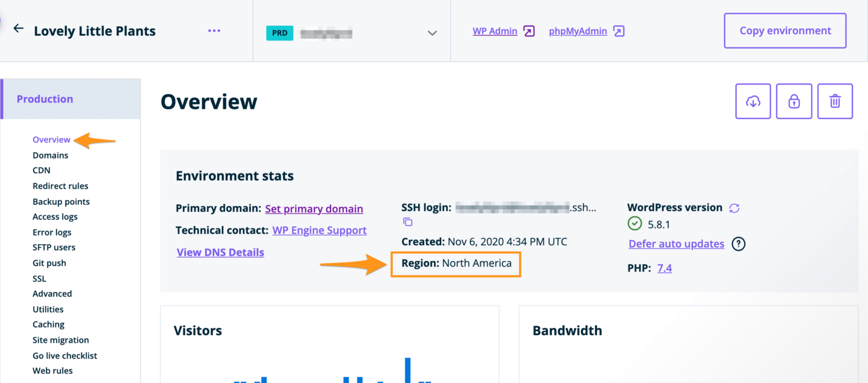Click the lock icon button

[x=794, y=101]
